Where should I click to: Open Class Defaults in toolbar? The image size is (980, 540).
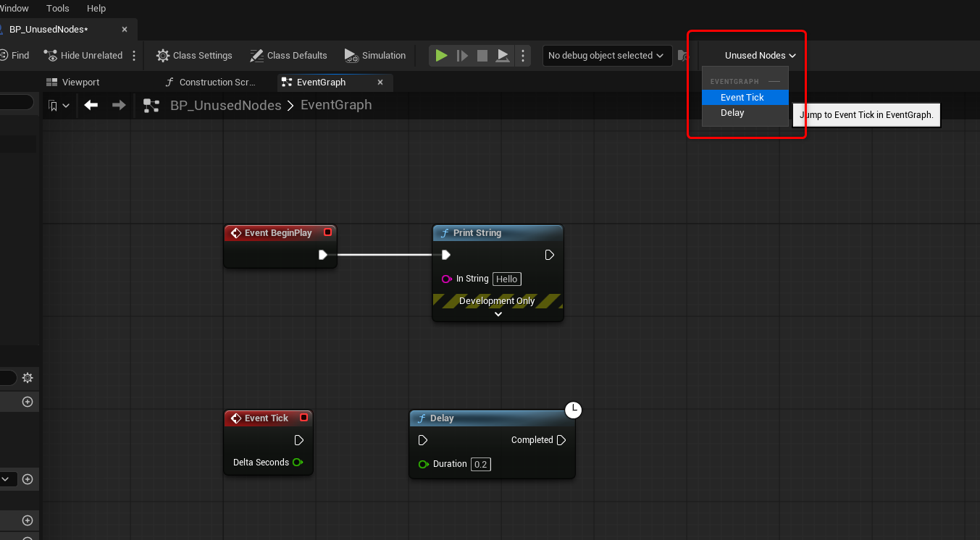288,56
